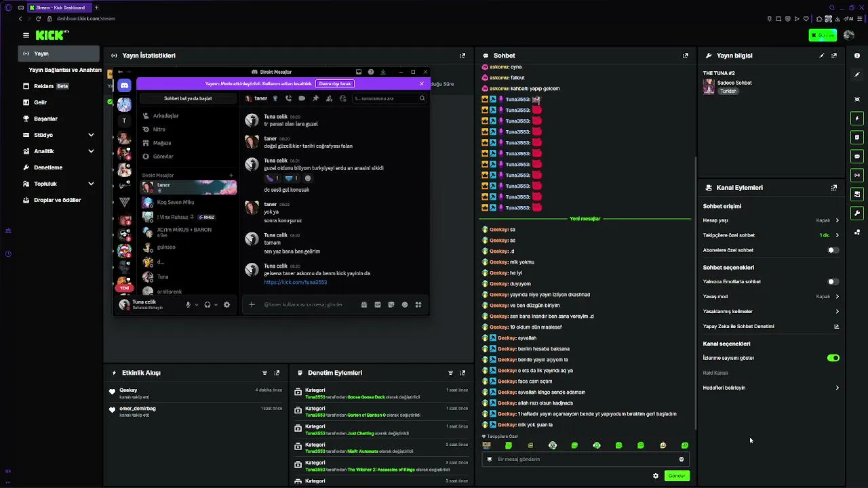Attach a file with Discord plus icon
This screenshot has width=868, height=488.
click(252, 305)
